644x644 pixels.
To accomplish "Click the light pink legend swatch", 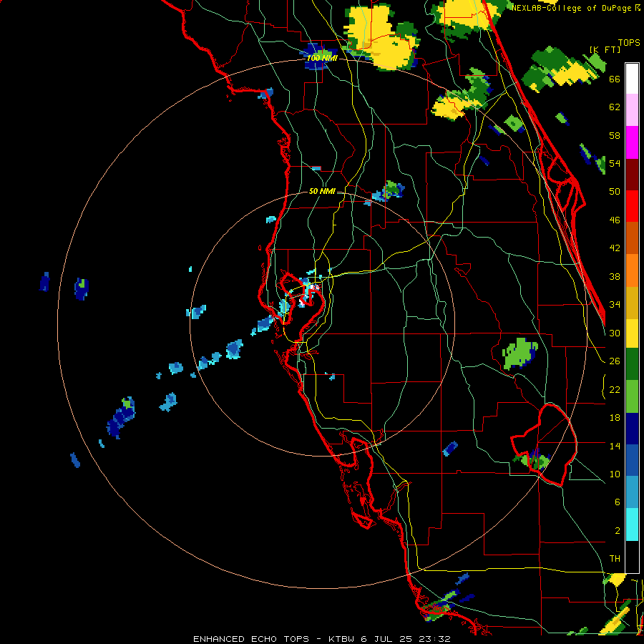I will 632,110.
